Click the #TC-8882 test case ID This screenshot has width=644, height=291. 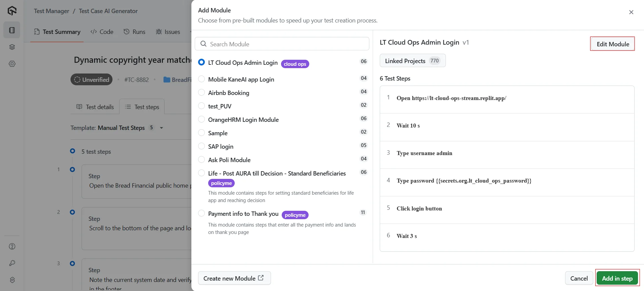point(136,80)
